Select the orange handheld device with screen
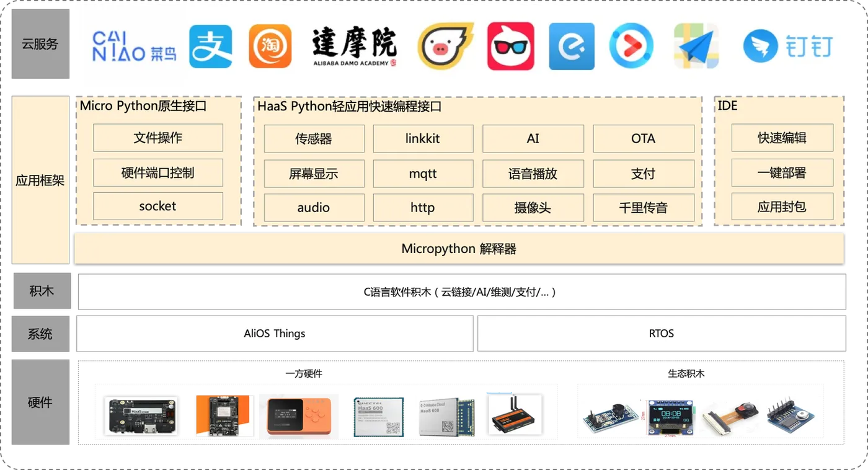Image resolution: width=868 pixels, height=470 pixels. click(x=299, y=416)
